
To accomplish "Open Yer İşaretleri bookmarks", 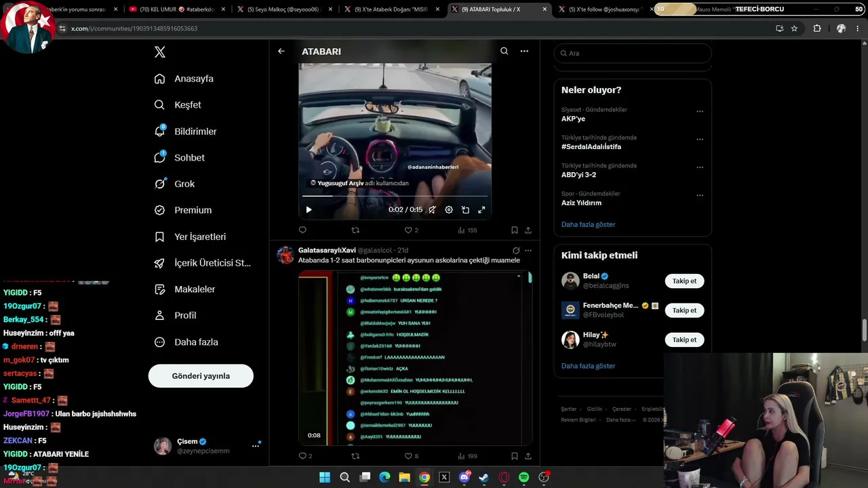I will point(190,237).
